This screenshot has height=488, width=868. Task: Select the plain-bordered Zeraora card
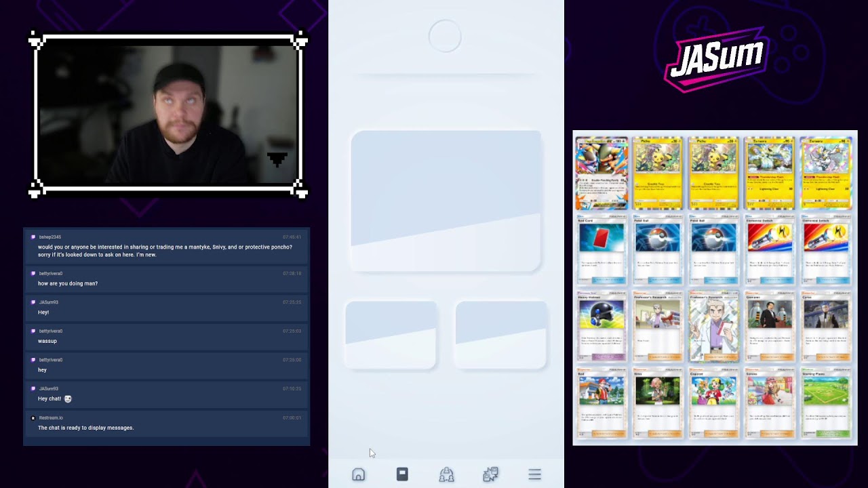point(770,174)
